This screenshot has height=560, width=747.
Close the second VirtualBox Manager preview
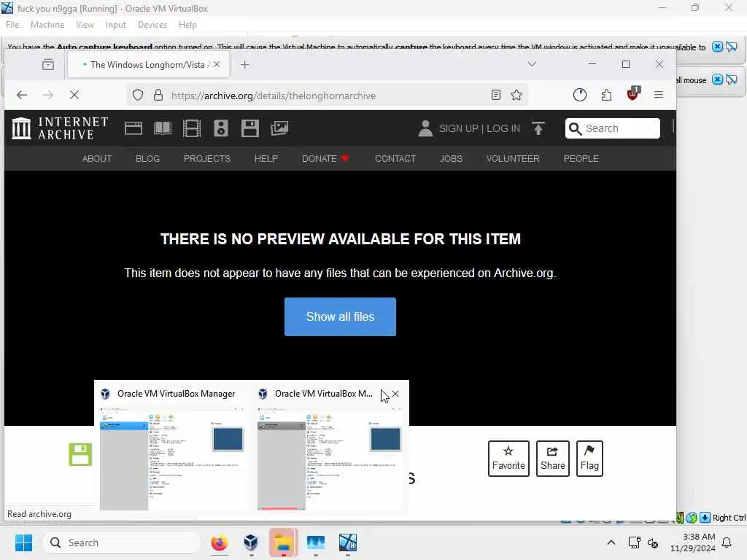point(395,394)
